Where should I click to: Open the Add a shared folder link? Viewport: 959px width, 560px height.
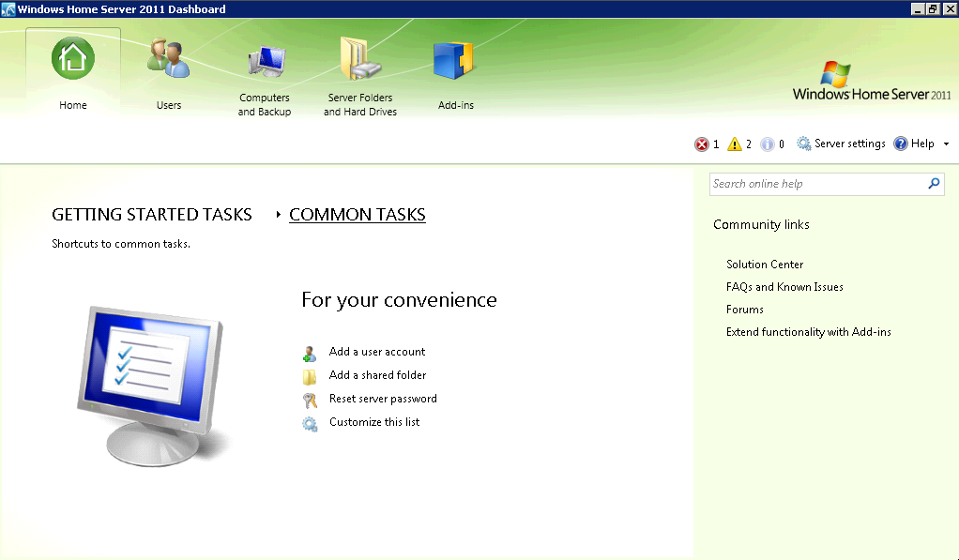tap(377, 375)
